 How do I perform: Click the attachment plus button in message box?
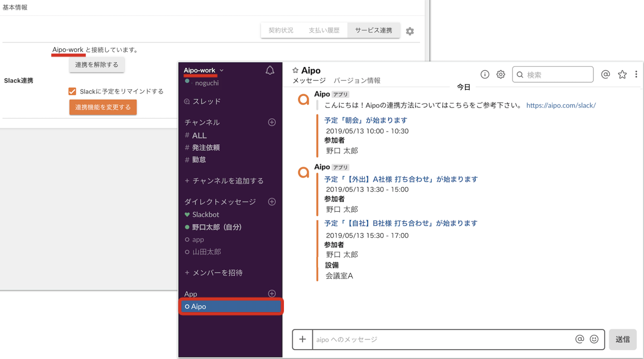click(x=303, y=339)
